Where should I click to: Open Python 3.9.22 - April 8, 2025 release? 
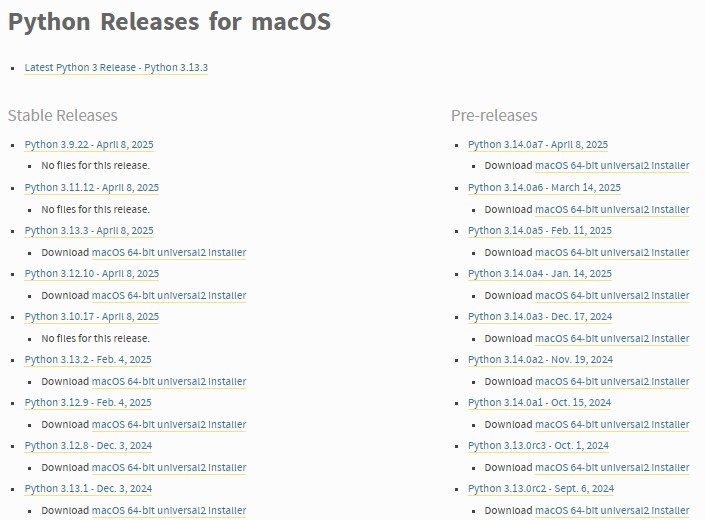(89, 145)
